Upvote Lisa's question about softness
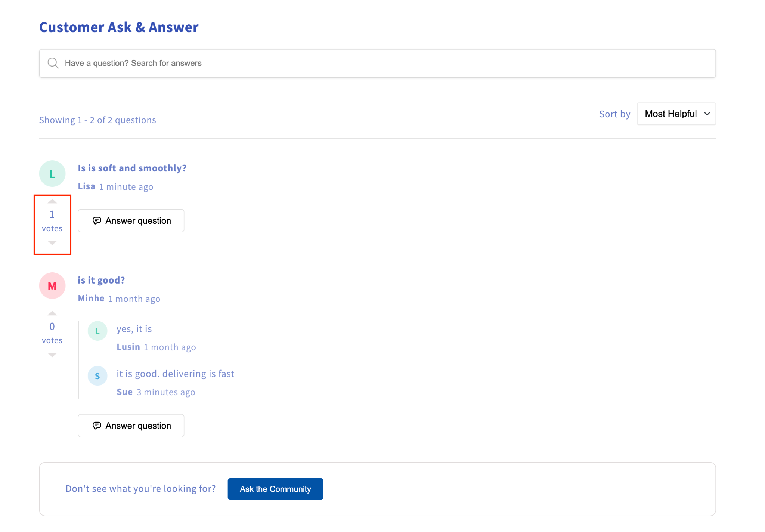The width and height of the screenshot is (765, 532). coord(52,201)
